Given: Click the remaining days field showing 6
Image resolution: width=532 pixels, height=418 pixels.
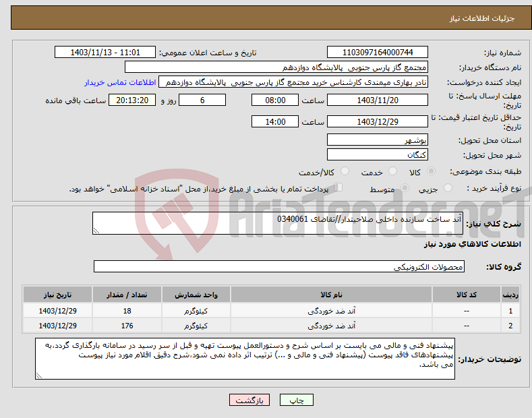Looking at the screenshot, I should (x=202, y=100).
